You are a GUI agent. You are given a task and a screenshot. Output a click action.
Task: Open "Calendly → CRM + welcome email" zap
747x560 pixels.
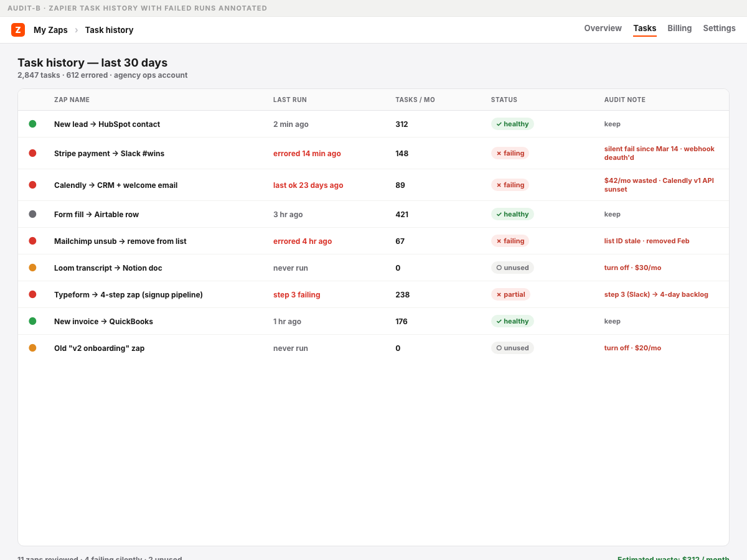tap(116, 185)
